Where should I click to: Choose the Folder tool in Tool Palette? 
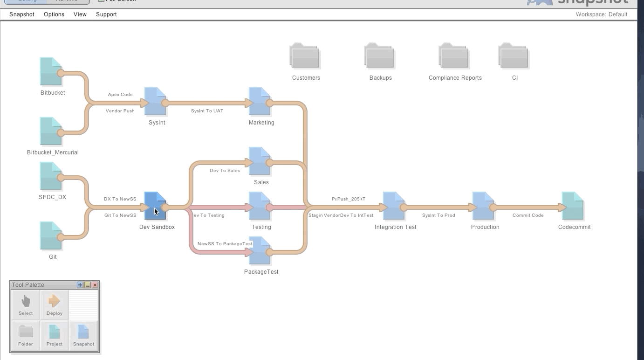(x=26, y=336)
